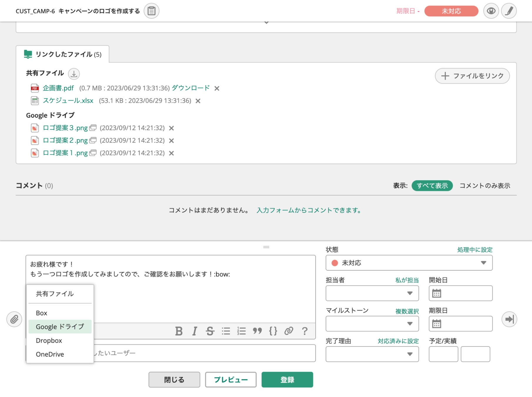Image resolution: width=532 pixels, height=397 pixels.
Task: Open formatting help question mark
Action: pyautogui.click(x=305, y=331)
